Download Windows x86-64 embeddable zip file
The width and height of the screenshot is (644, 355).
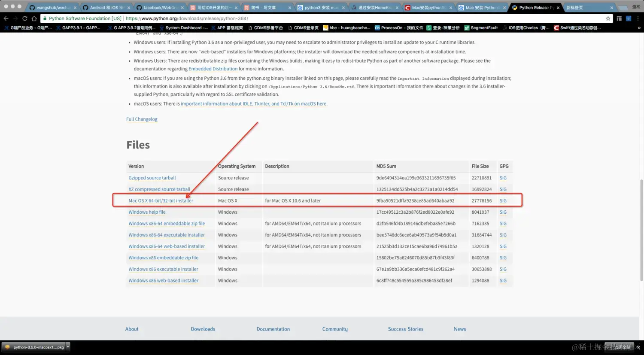tap(167, 224)
